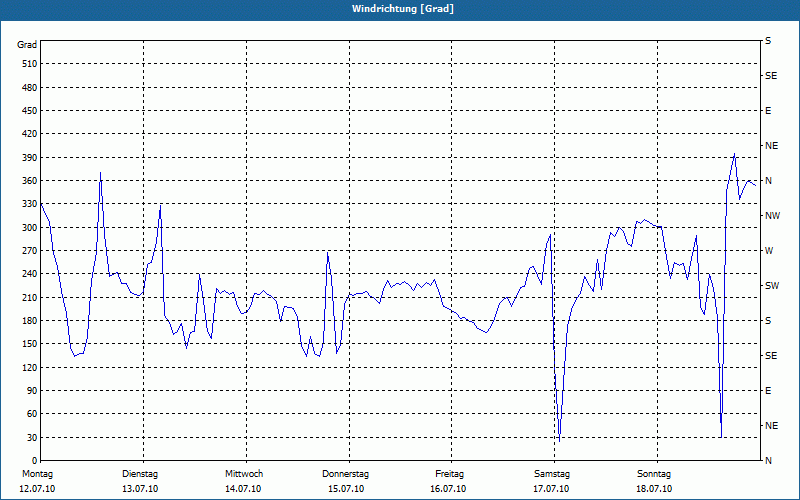Click the 240 axis value
The image size is (800, 500).
point(30,274)
